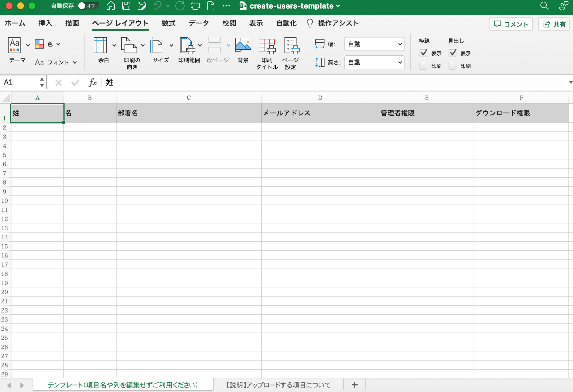Click the コメント button
The width and height of the screenshot is (573, 392).
click(511, 24)
